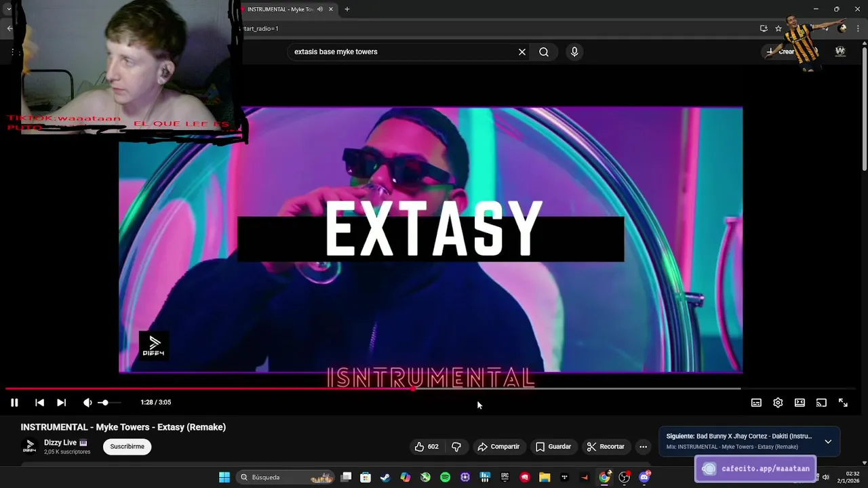Toggle subtitles in the player
This screenshot has height=488, width=868.
(x=756, y=403)
